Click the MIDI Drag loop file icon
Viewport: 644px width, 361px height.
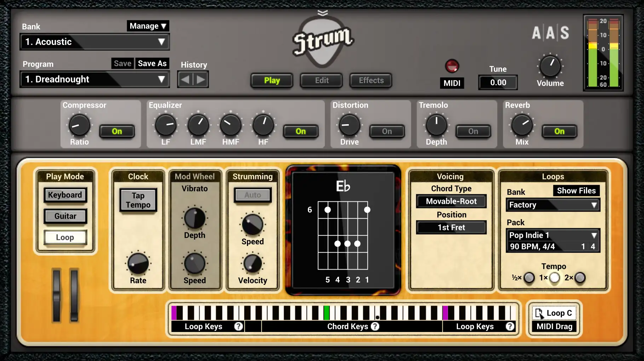[539, 313]
